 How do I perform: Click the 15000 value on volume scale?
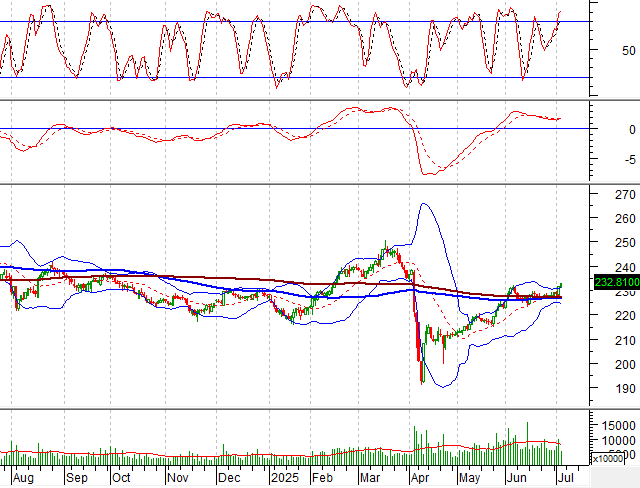pyautogui.click(x=612, y=425)
